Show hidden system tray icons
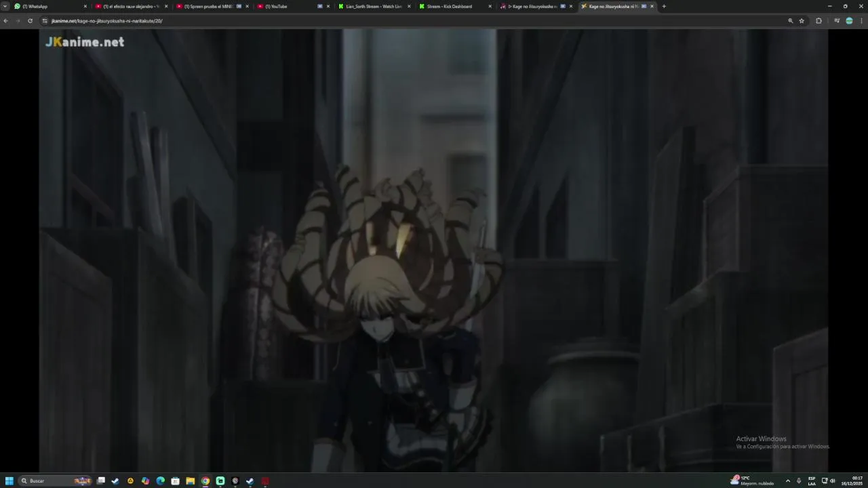 click(787, 481)
